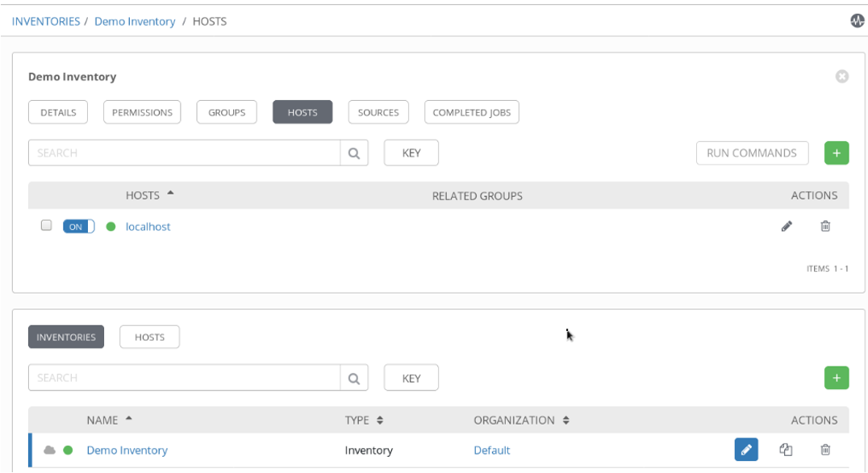Click RUN COMMANDS button
Screen dimensions: 868x473
click(753, 153)
